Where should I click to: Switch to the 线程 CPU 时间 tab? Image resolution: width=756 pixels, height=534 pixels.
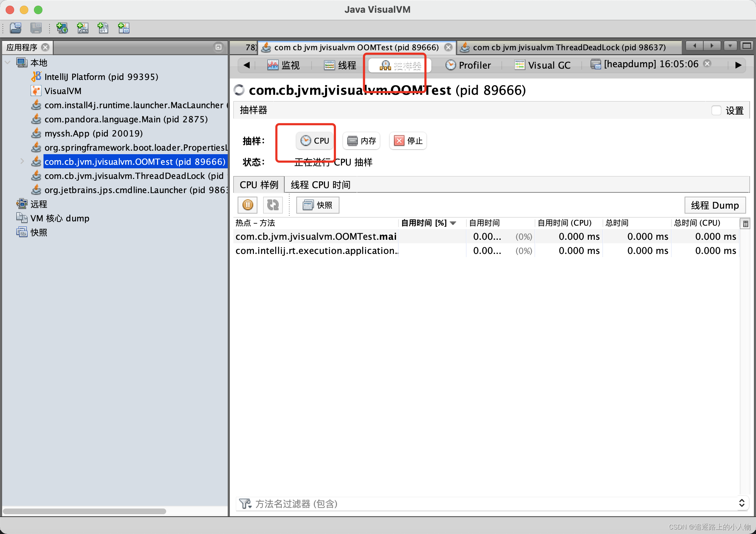click(x=320, y=185)
